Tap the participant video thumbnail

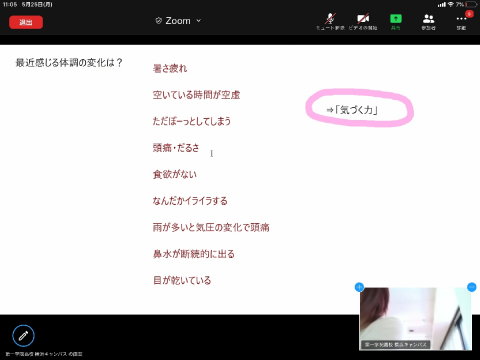click(x=415, y=318)
